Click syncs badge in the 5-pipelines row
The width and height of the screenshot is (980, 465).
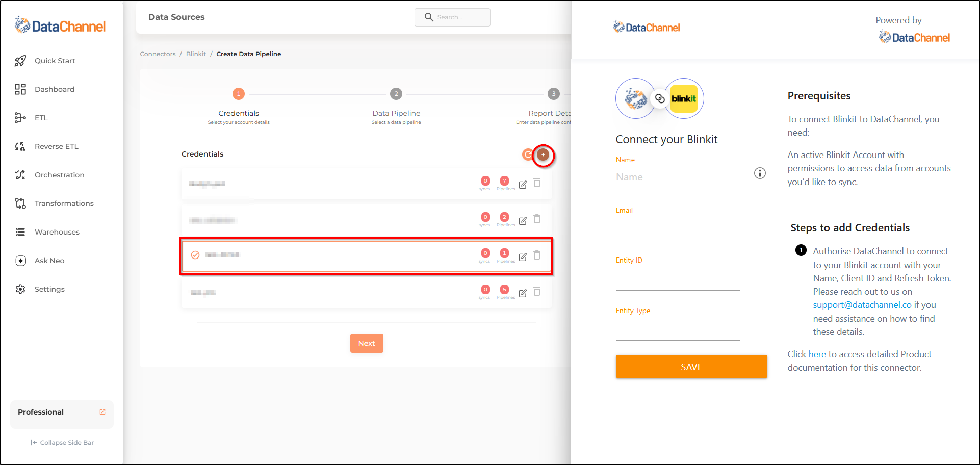(x=485, y=290)
